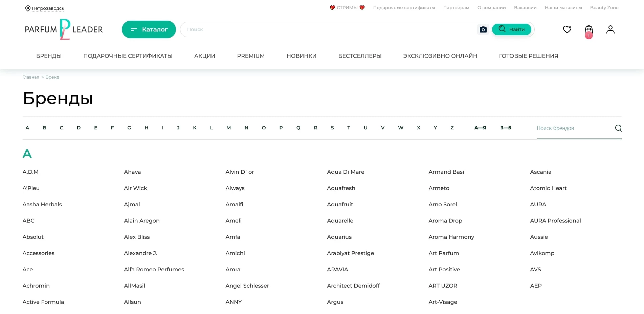Open the wishlist heart icon
Screen dimensions: 644x314
pos(567,29)
